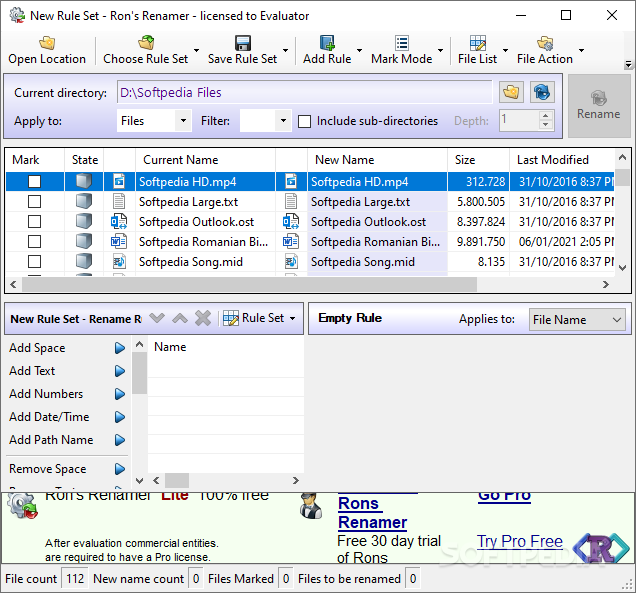Click the music file icon beside Softpedia Song.mid current name
The image size is (636, 593).
(x=119, y=262)
